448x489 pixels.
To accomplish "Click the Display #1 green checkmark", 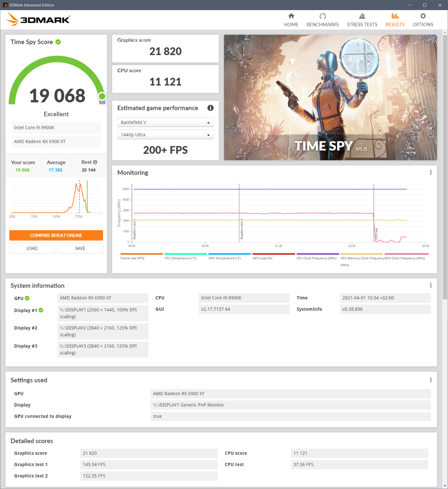I will click(x=41, y=310).
